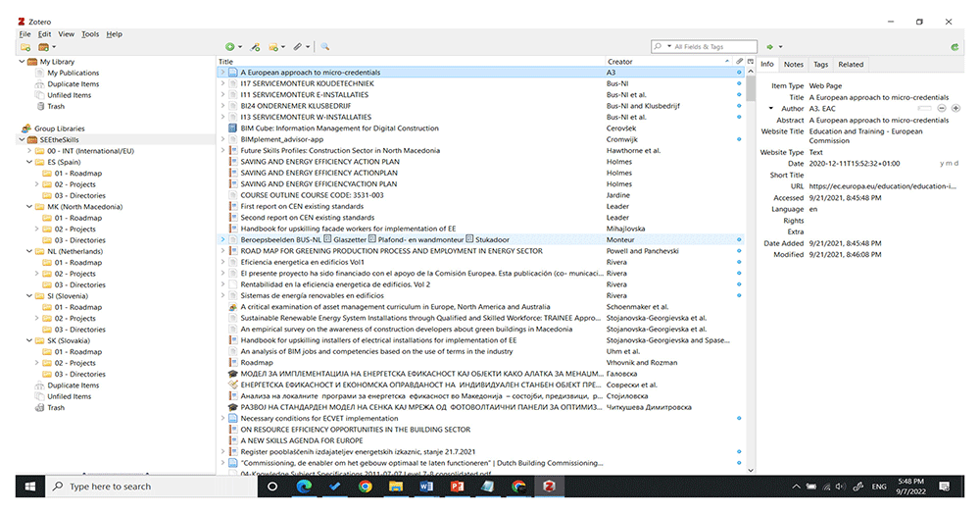Open the File menu
Viewport: 980px width, 513px height.
(x=24, y=34)
